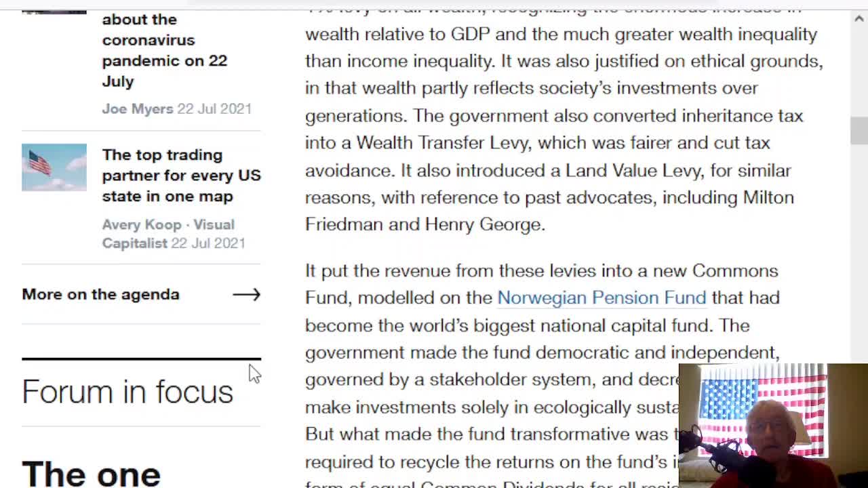868x488 pixels.
Task: Open the coronavirus pandemic 22 July headline
Action: pyautogui.click(x=164, y=50)
